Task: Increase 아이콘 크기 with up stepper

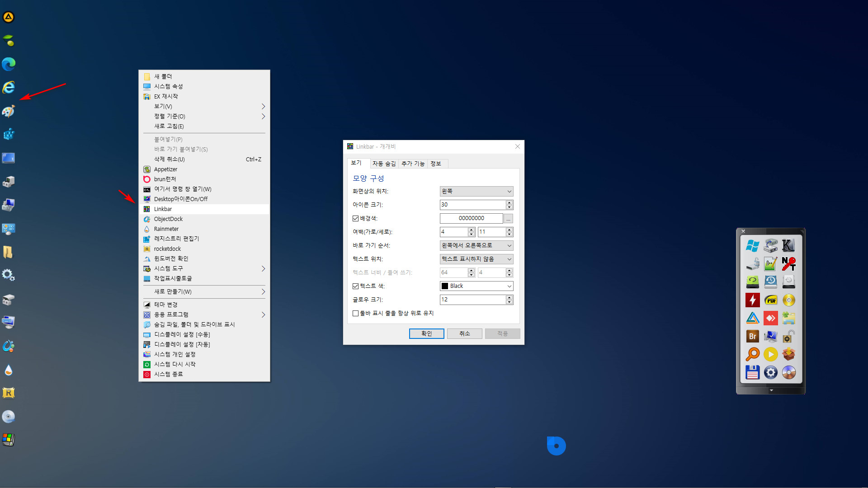Action: [x=509, y=202]
